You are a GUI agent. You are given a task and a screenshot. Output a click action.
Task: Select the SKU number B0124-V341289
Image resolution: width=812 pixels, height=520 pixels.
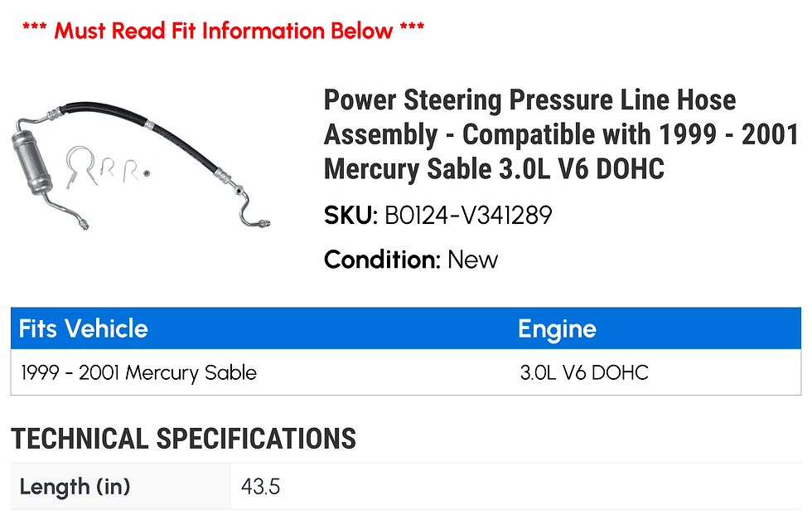[468, 215]
